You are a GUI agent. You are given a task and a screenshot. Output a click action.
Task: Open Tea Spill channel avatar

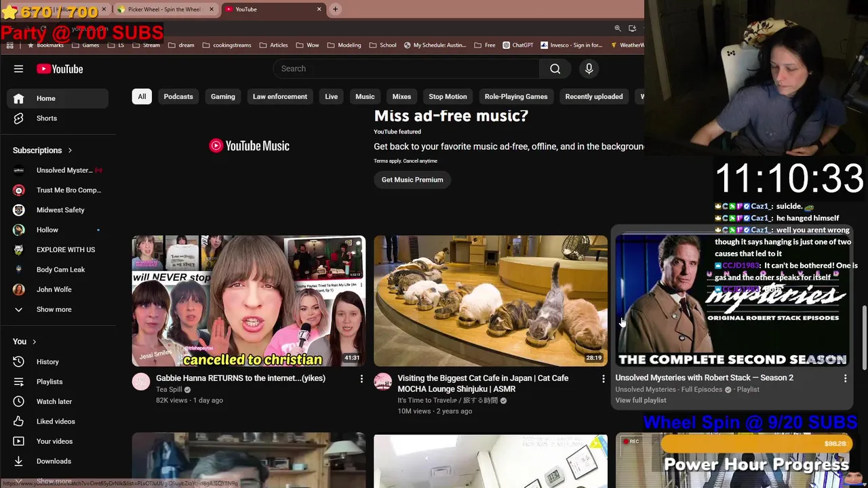(141, 382)
